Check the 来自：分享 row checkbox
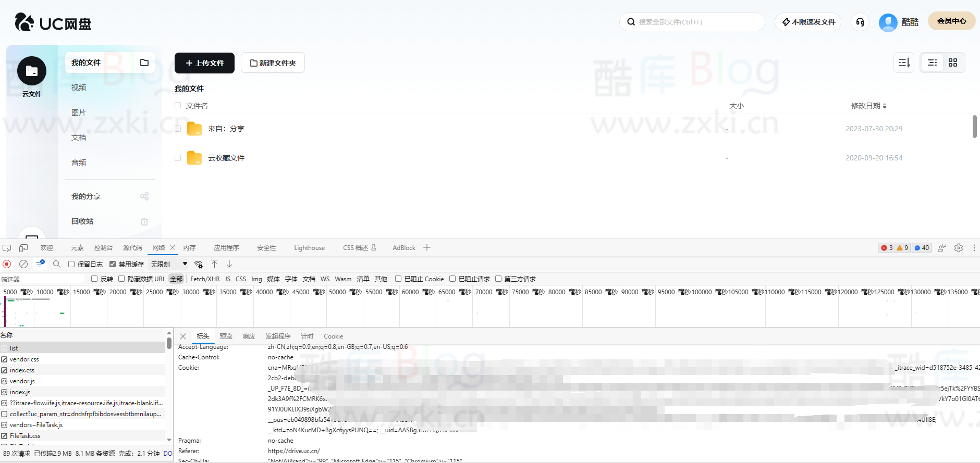The image size is (980, 463). pos(178,129)
